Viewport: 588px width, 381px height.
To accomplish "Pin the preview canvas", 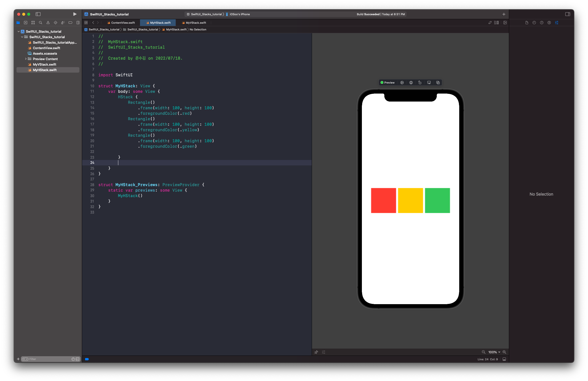I will pyautogui.click(x=316, y=352).
